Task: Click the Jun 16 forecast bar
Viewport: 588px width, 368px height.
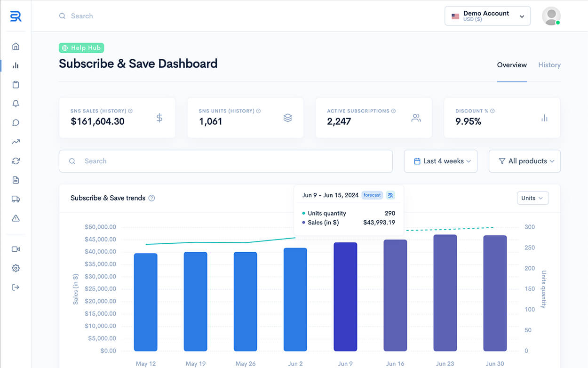Action: 395,296
